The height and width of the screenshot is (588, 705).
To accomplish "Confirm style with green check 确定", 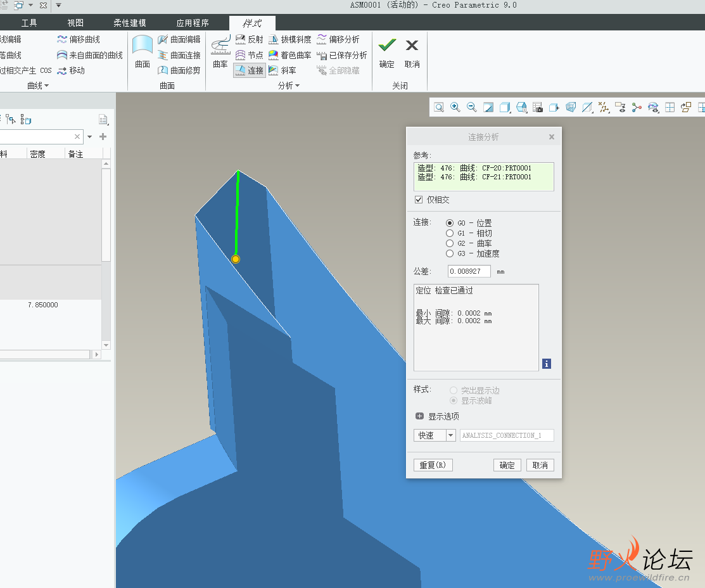I will [x=386, y=53].
